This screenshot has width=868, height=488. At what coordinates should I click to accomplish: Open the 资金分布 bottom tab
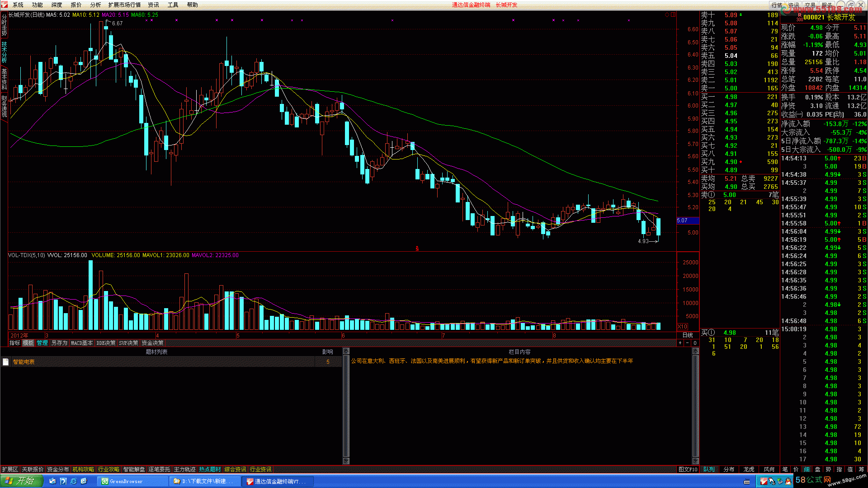pos(58,469)
